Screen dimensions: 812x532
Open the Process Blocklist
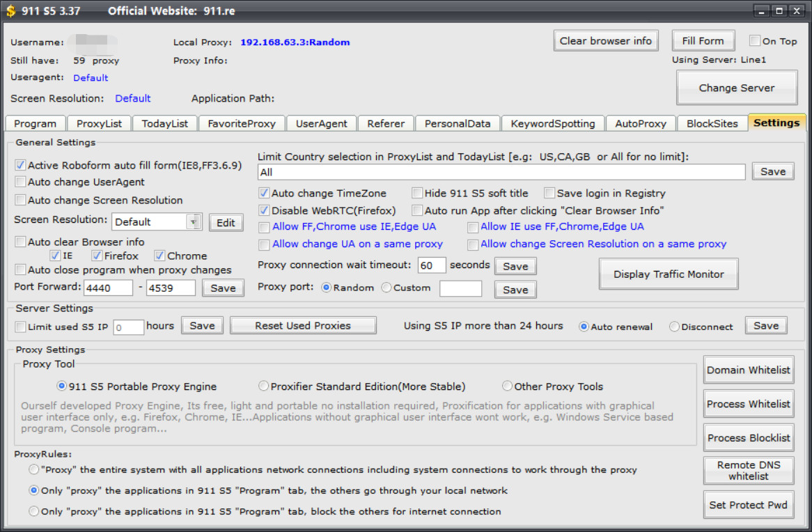click(749, 438)
